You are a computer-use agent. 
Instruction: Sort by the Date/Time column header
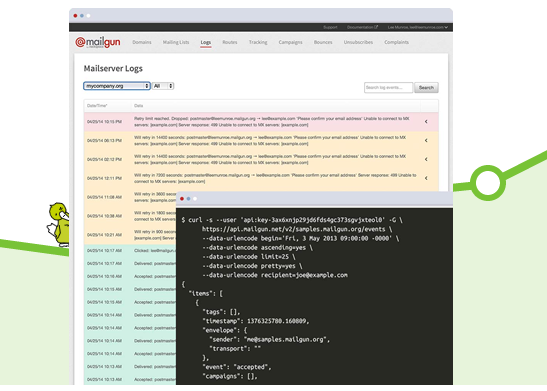[97, 106]
